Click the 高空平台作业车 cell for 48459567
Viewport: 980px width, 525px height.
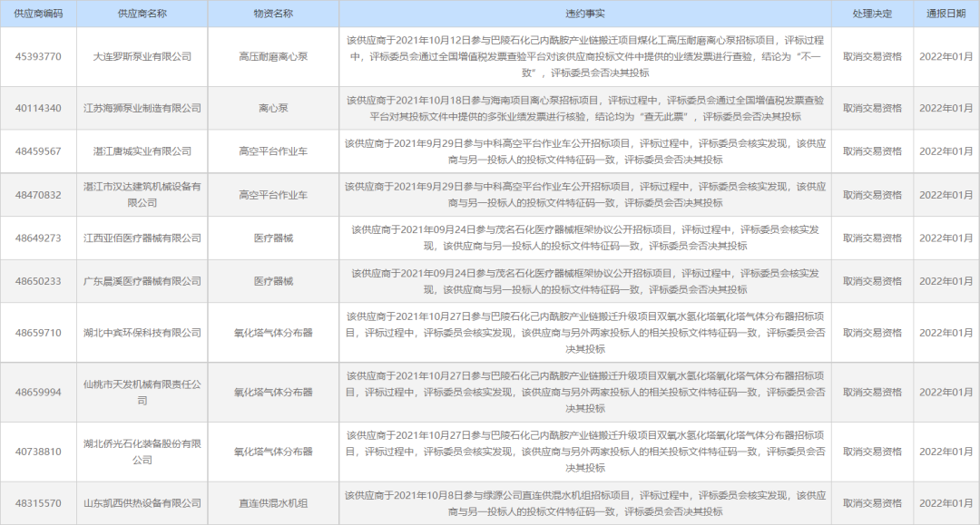pyautogui.click(x=272, y=152)
